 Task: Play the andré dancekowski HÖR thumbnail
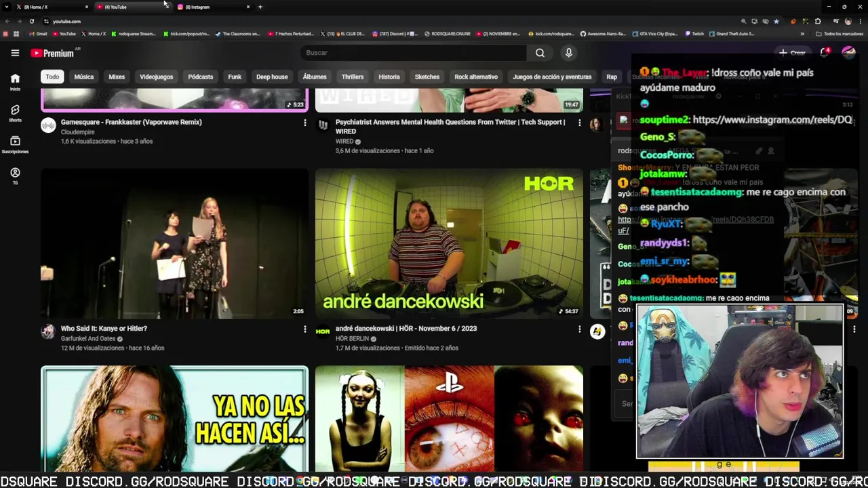point(449,243)
